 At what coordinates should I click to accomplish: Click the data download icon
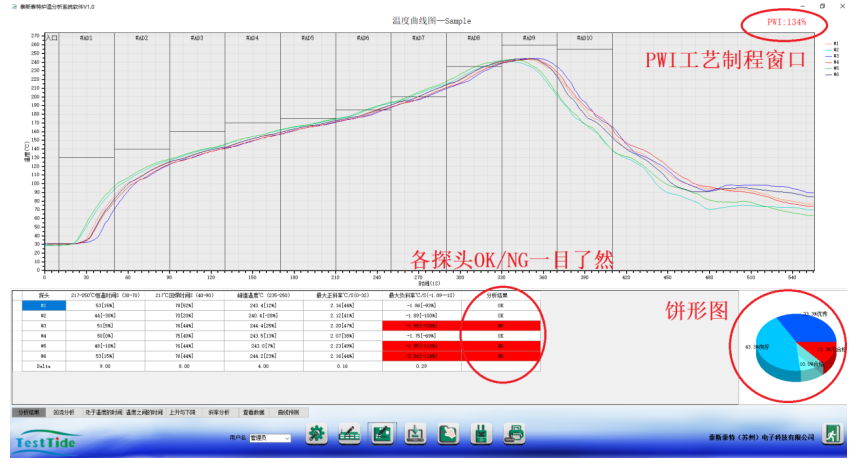pyautogui.click(x=416, y=434)
